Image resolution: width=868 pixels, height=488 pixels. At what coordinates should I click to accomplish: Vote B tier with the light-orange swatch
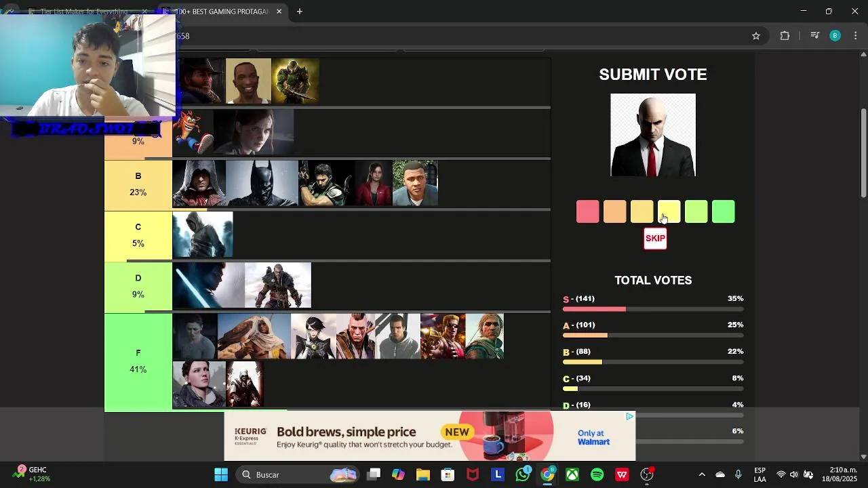[642, 212]
